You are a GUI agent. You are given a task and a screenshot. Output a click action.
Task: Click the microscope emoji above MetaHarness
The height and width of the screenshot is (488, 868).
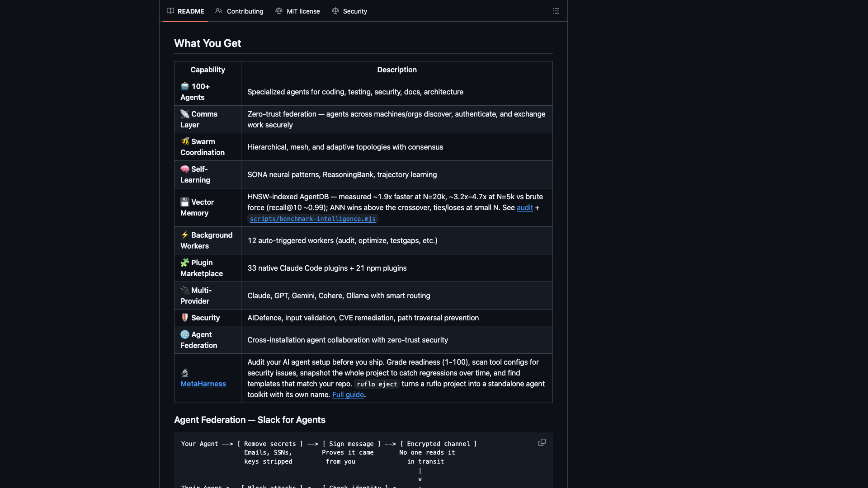pos(185,373)
